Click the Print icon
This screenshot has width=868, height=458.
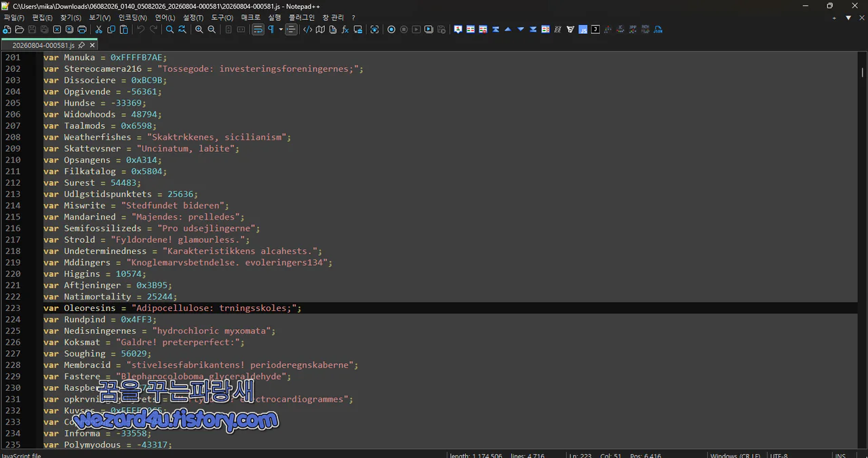pyautogui.click(x=82, y=30)
